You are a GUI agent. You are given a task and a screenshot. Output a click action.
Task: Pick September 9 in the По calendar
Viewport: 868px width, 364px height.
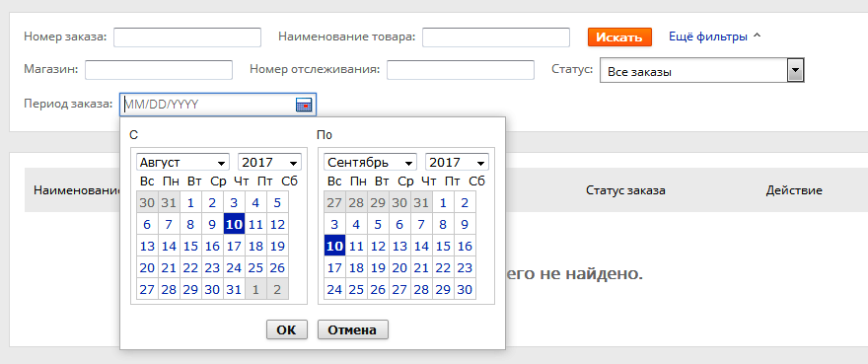pyautogui.click(x=465, y=224)
